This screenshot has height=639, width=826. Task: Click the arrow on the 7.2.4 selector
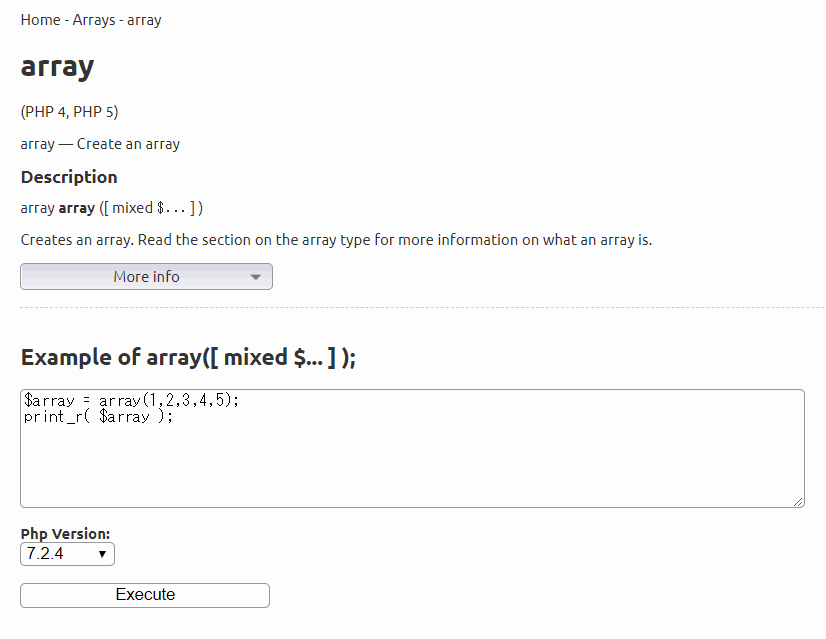102,554
